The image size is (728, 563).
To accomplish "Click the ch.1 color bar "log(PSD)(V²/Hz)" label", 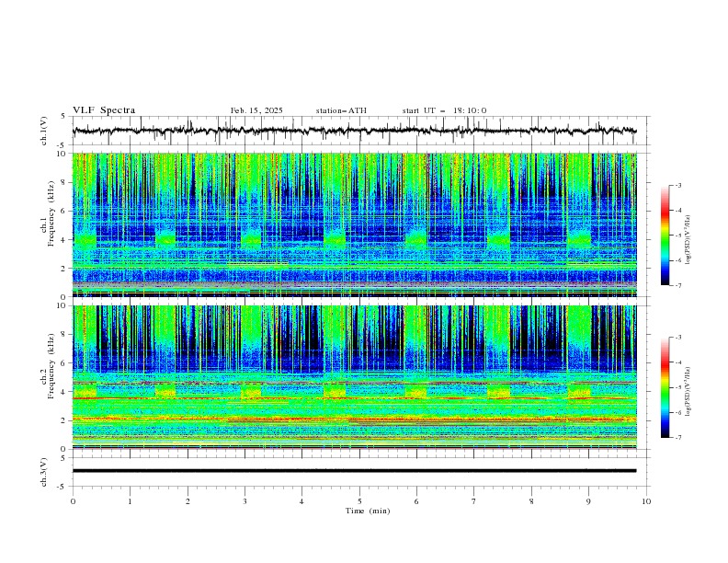I will pyautogui.click(x=688, y=240).
